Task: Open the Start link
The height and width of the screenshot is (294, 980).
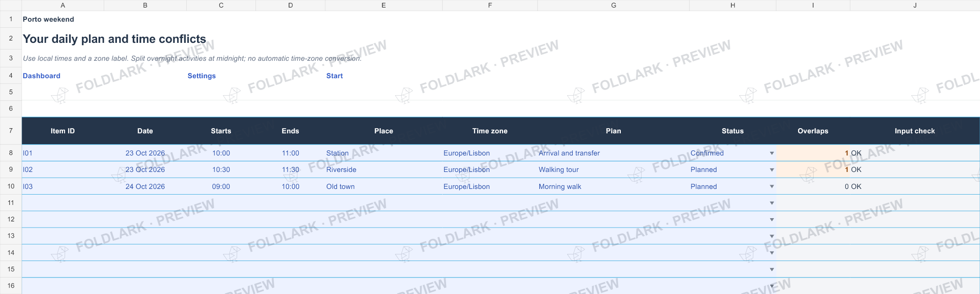Action: tap(334, 76)
